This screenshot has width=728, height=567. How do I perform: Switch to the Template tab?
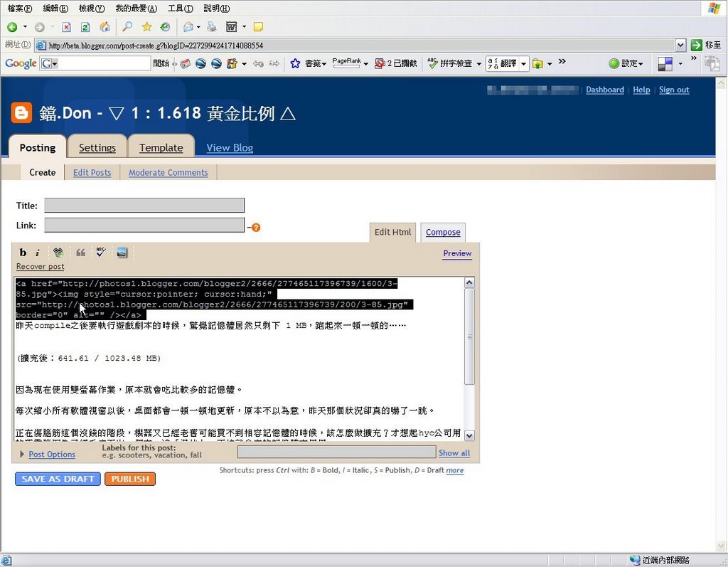(x=161, y=147)
